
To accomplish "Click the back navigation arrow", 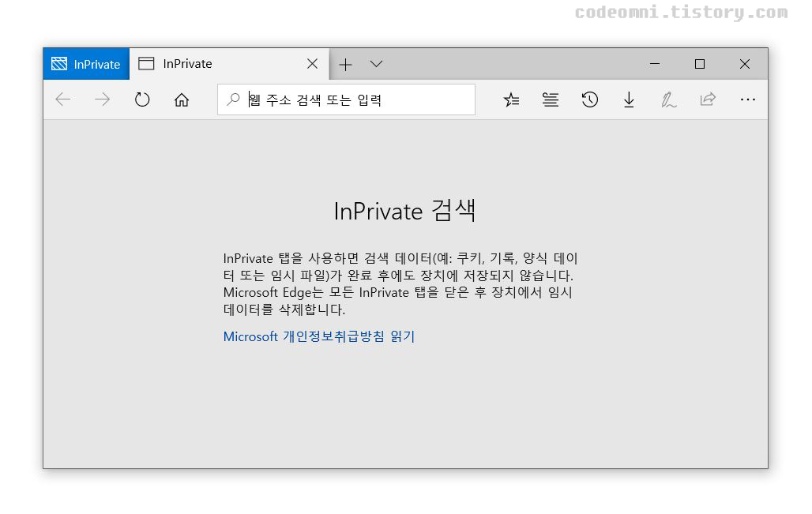I will tap(63, 99).
